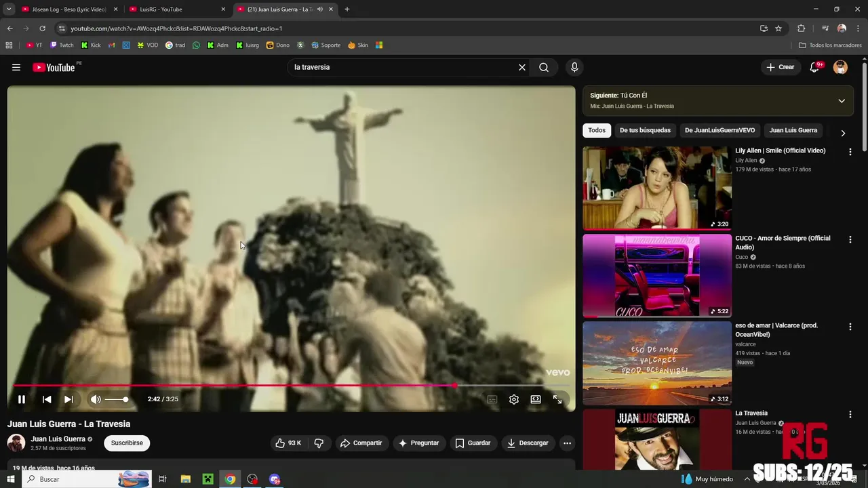The height and width of the screenshot is (488, 868).
Task: Open a new browser tab
Action: pos(347,9)
